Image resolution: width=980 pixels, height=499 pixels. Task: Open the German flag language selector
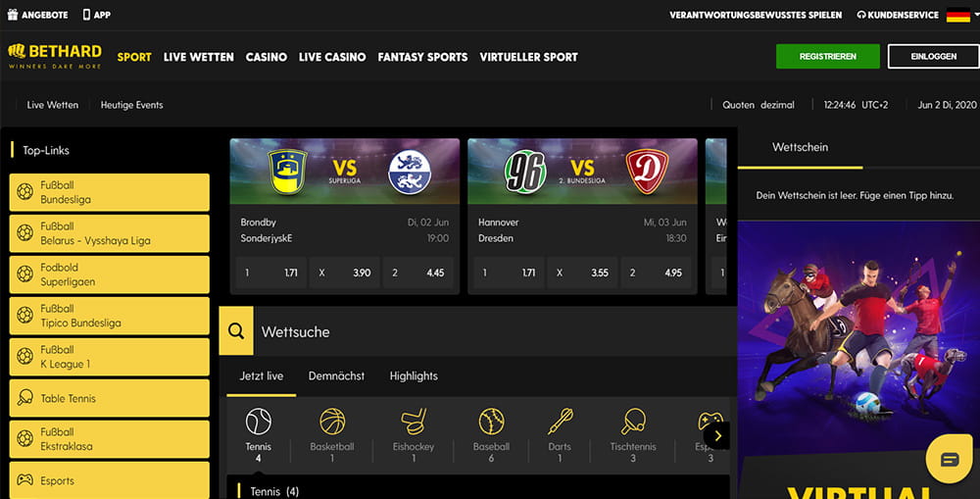pyautogui.click(x=958, y=15)
